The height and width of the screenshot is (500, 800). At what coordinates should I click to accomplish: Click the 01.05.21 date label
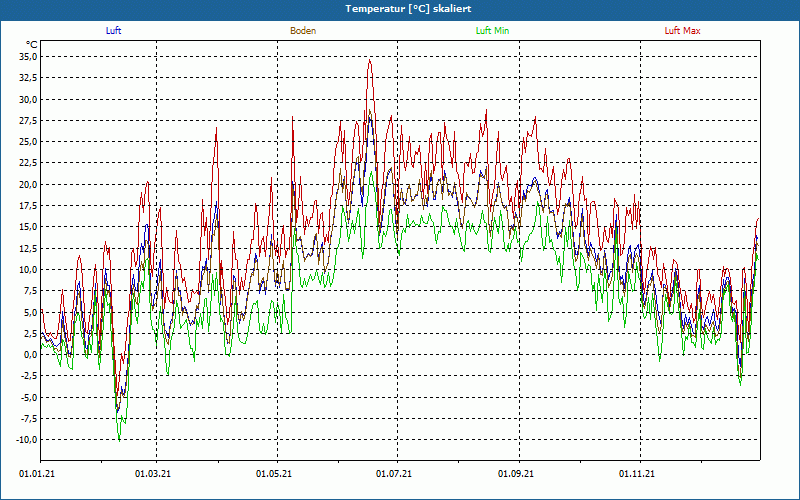pos(274,474)
